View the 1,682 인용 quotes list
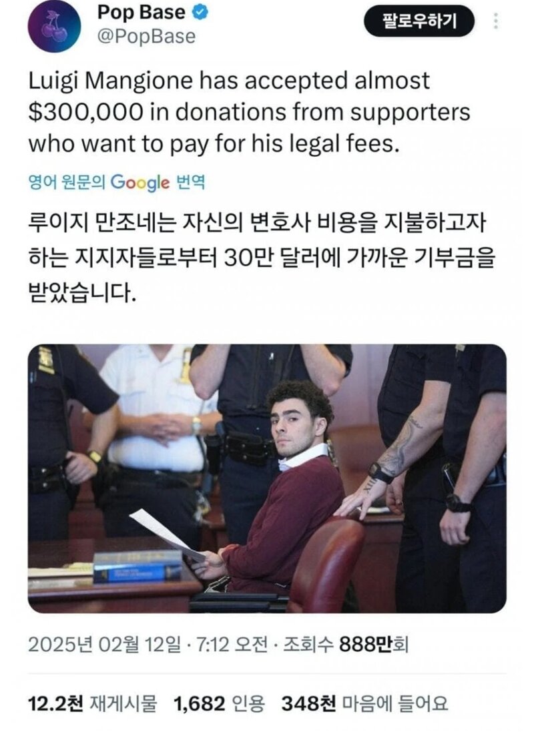Viewport: 534px width, 756px height. click(219, 703)
